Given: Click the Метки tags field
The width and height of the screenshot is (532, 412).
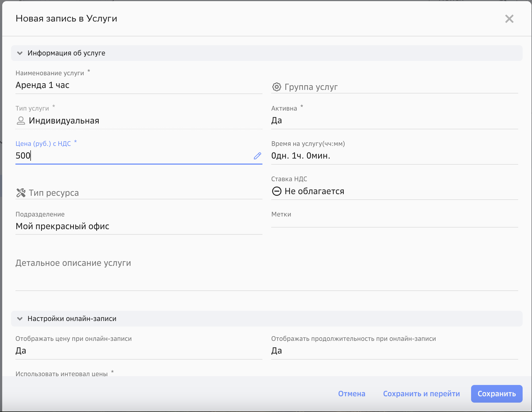Looking at the screenshot, I should (394, 222).
